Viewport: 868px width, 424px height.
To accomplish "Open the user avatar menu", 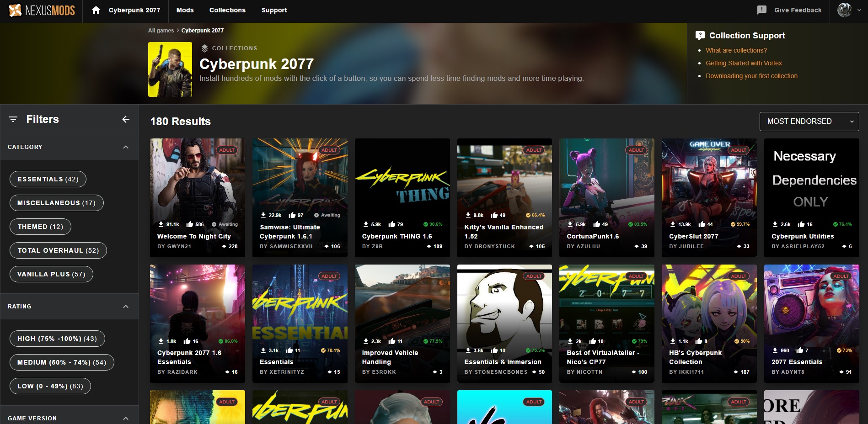I will [844, 10].
